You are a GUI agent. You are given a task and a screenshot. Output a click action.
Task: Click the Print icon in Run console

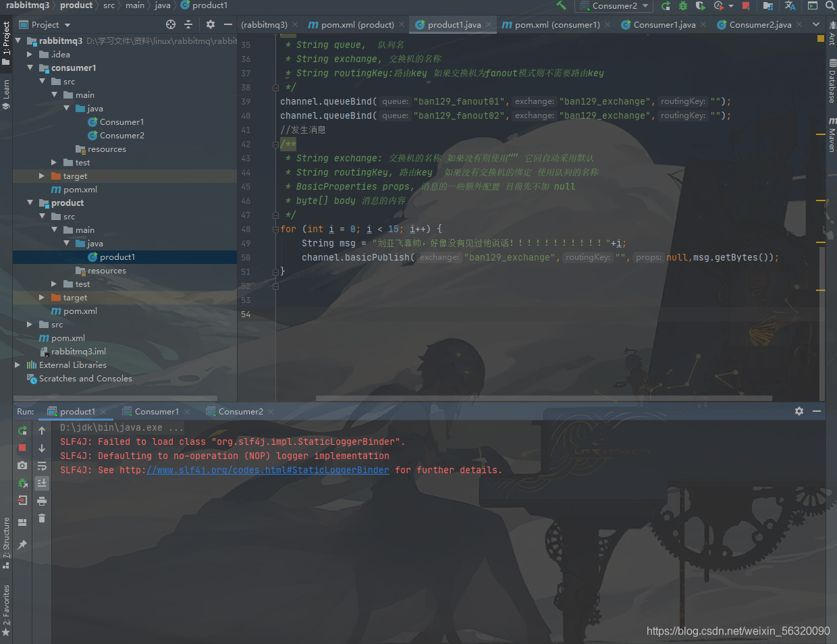click(x=42, y=500)
